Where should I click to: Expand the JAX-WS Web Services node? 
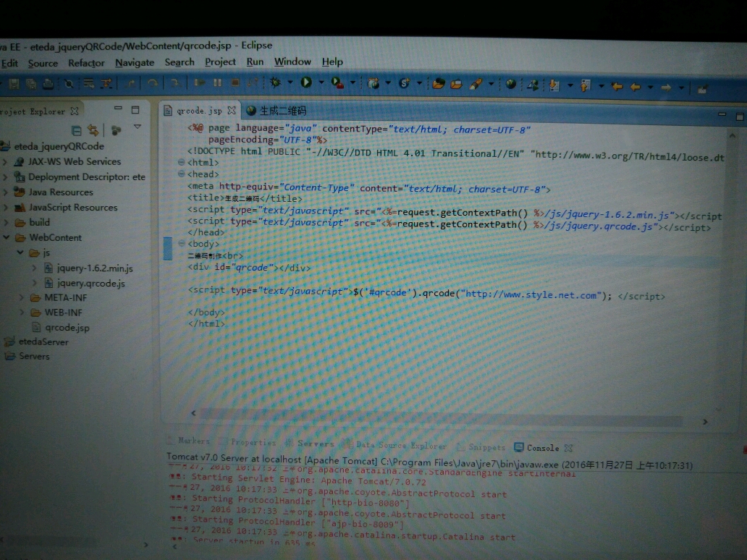click(5, 162)
